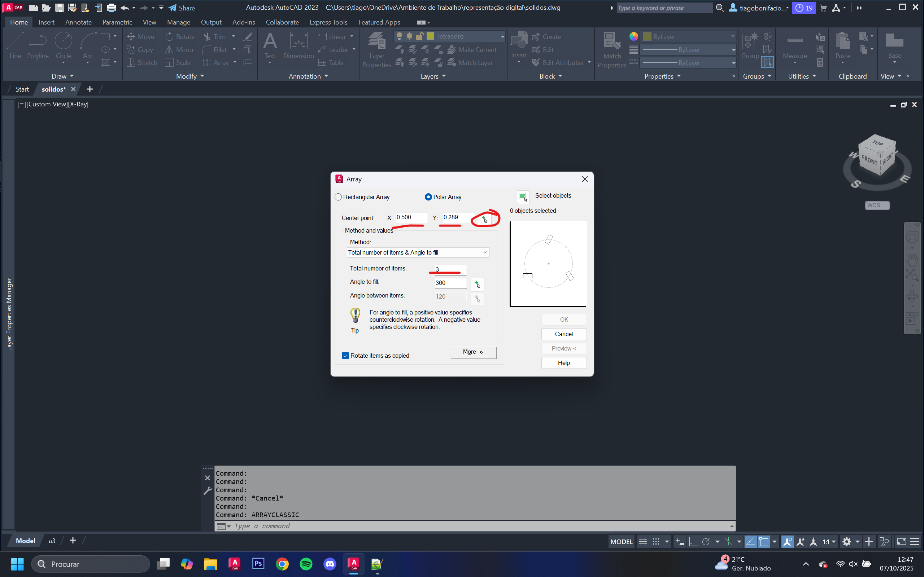Expand the WCS dropdown under ViewCube
This screenshot has width=924, height=577.
[x=877, y=205]
